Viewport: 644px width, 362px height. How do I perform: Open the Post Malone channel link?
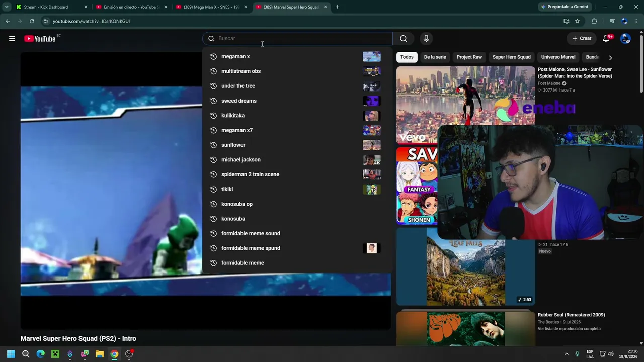tap(549, 83)
